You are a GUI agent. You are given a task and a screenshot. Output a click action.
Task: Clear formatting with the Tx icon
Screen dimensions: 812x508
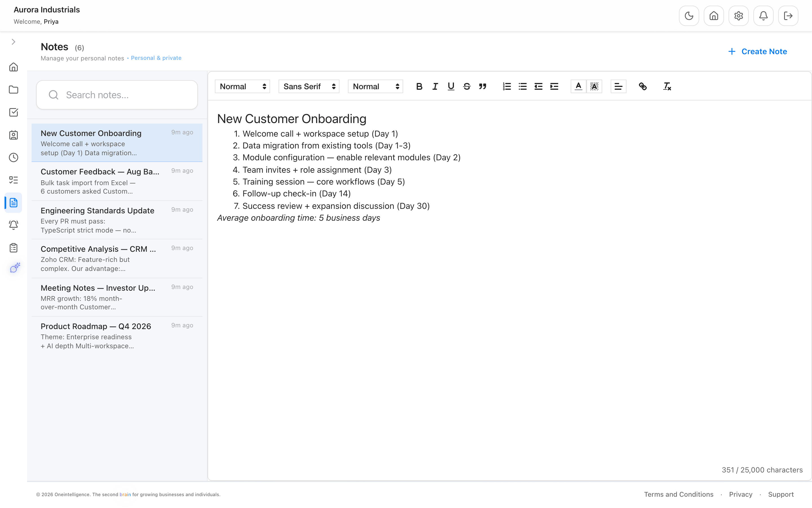(x=667, y=86)
